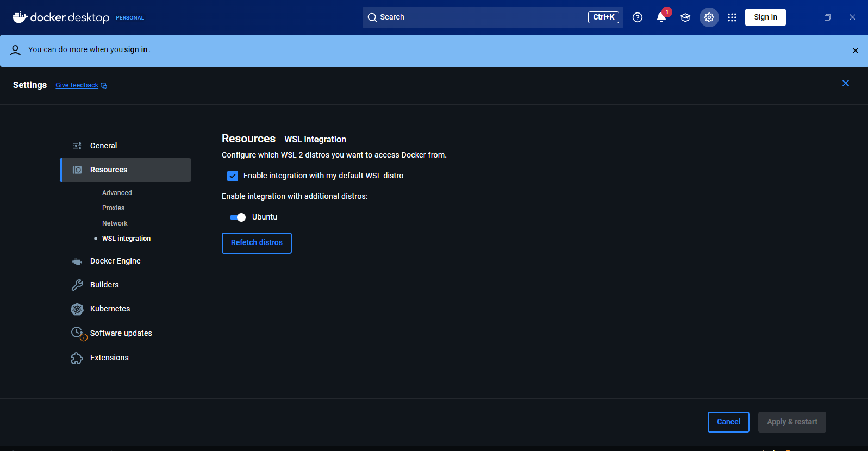Open the Proxies sub-section
Viewport: 868px width, 451px height.
(x=113, y=208)
